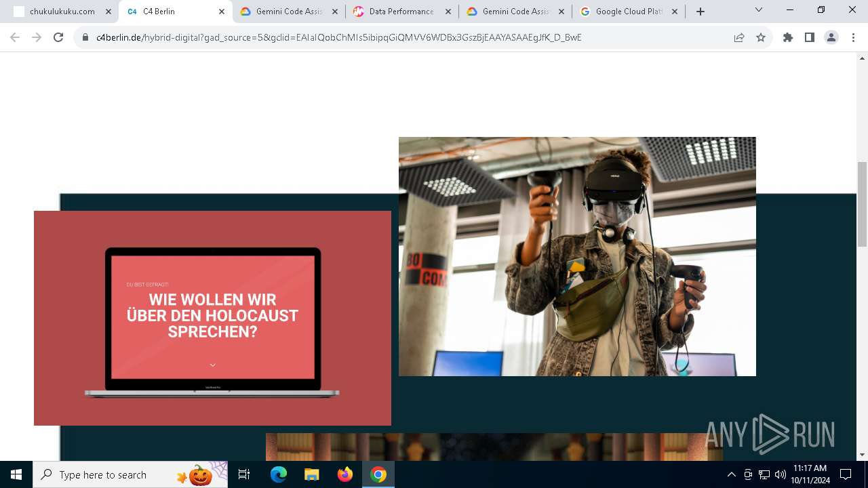This screenshot has height=488, width=868.
Task: Click the scrollbar down arrow
Action: pyautogui.click(x=863, y=455)
